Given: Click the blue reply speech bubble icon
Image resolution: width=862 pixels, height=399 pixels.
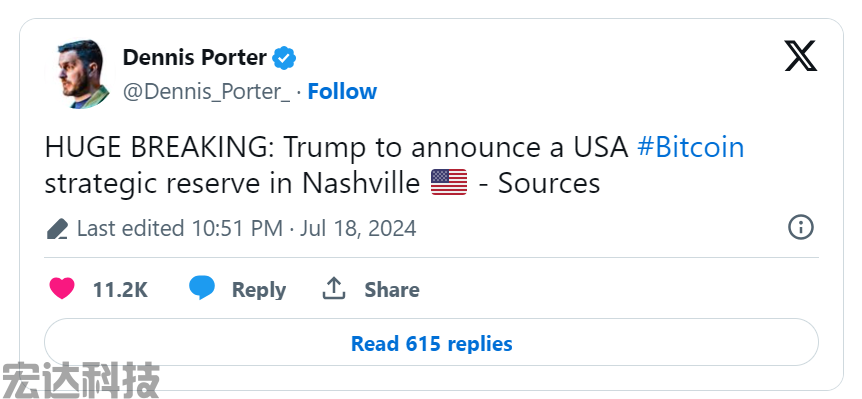Looking at the screenshot, I should (202, 288).
